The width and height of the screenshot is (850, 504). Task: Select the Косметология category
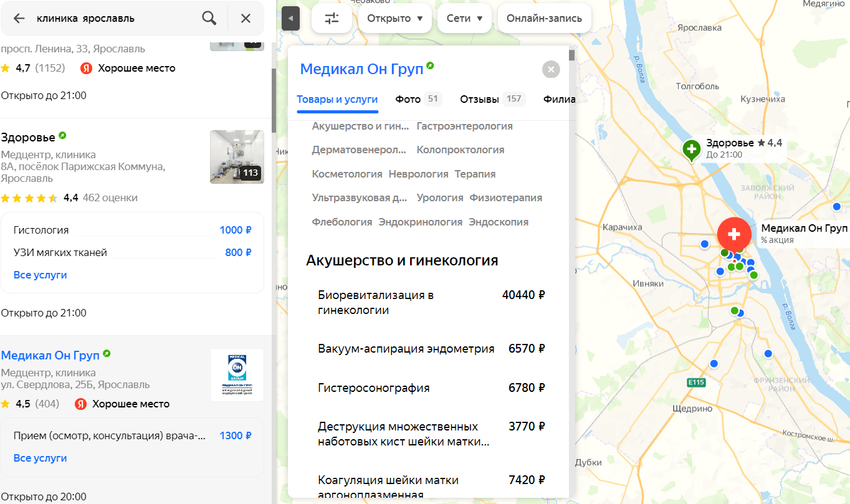(x=347, y=174)
